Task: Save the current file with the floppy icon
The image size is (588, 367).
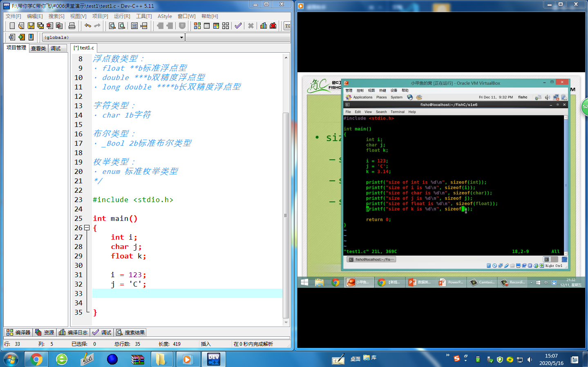Action: pos(31,26)
